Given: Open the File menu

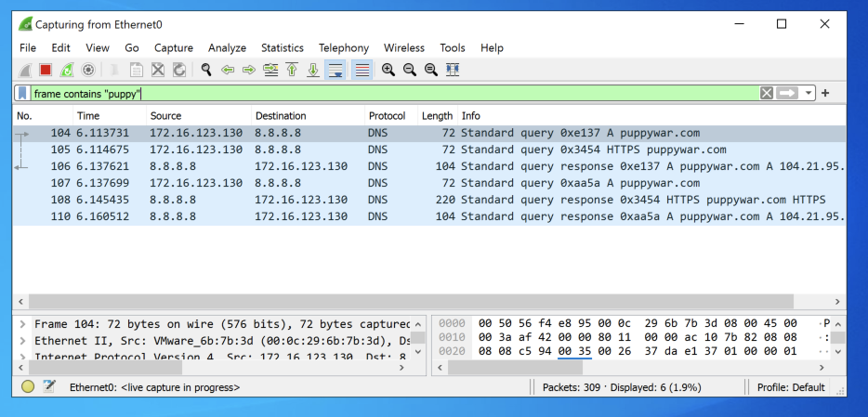Looking at the screenshot, I should (28, 48).
